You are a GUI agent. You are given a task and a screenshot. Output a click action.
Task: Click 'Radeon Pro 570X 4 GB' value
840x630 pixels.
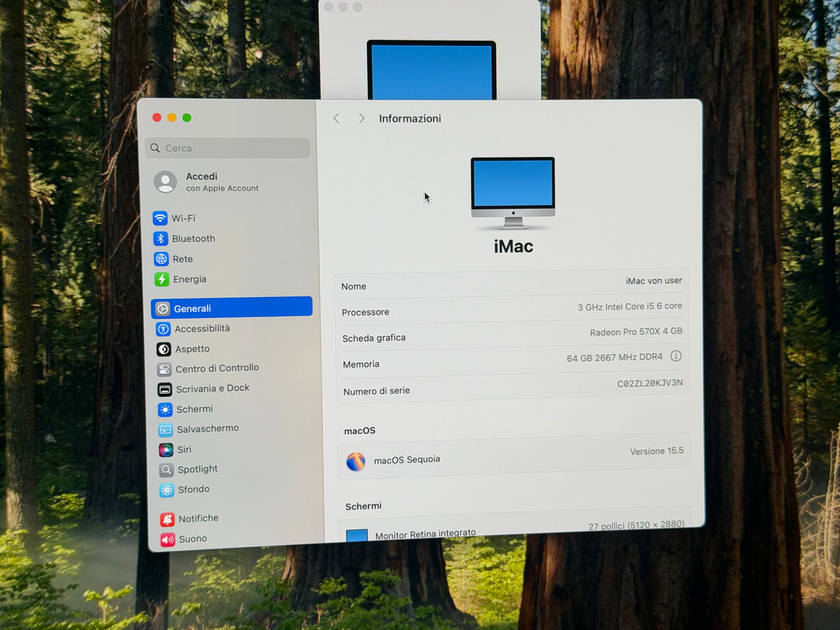click(636, 332)
